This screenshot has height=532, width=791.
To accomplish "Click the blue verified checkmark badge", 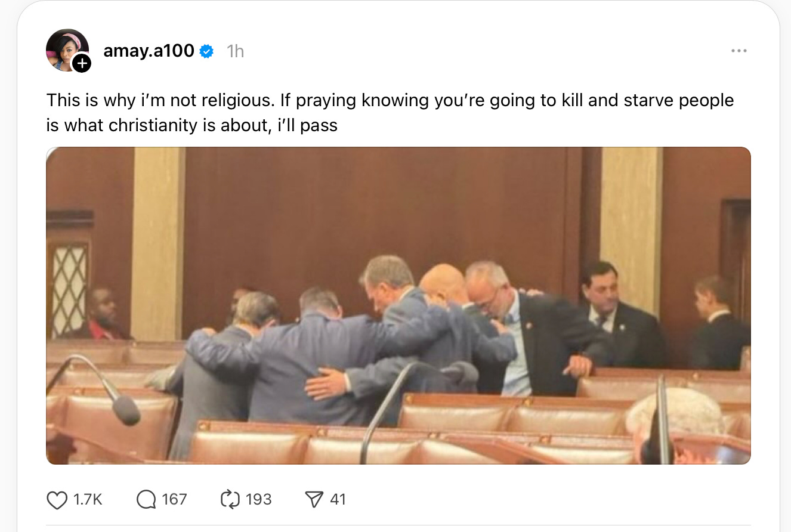I will click(206, 52).
